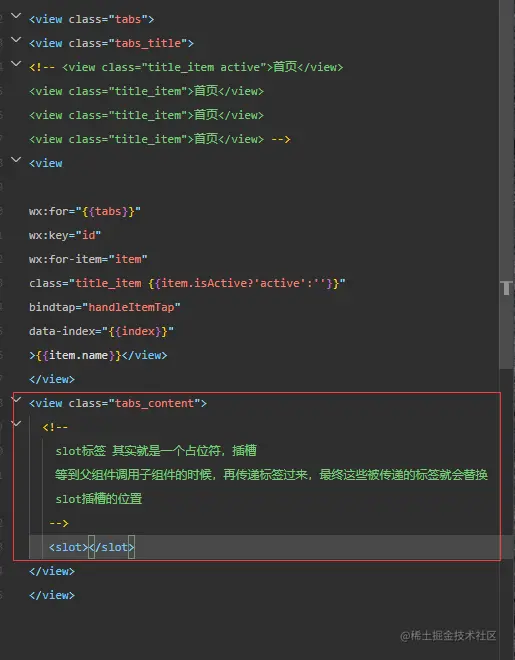Click the last closing /view tag

pyautogui.click(x=51, y=595)
